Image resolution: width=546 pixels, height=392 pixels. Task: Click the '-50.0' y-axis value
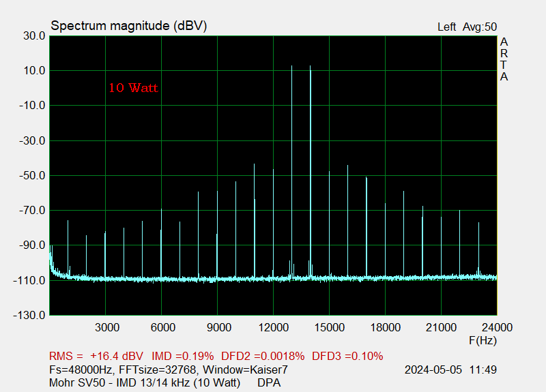[32, 176]
